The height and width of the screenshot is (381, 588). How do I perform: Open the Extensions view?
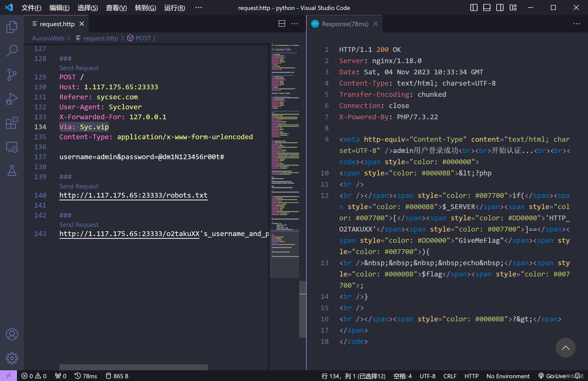[12, 123]
